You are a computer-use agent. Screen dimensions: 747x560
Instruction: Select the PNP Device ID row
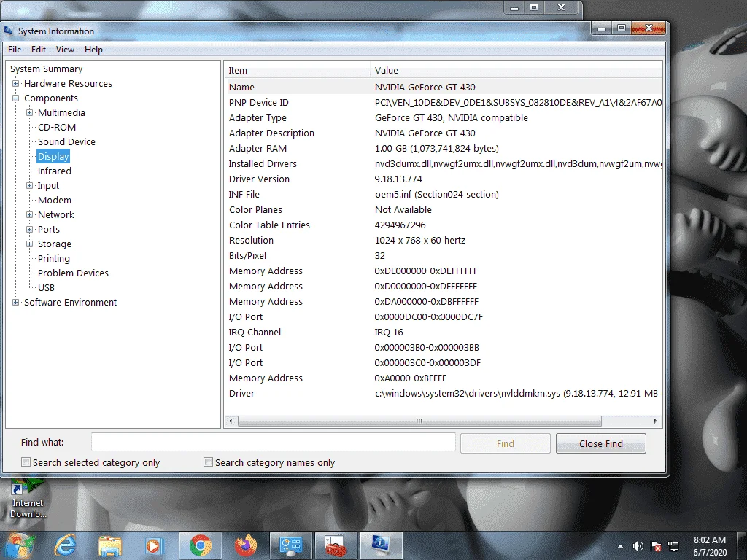click(x=444, y=102)
